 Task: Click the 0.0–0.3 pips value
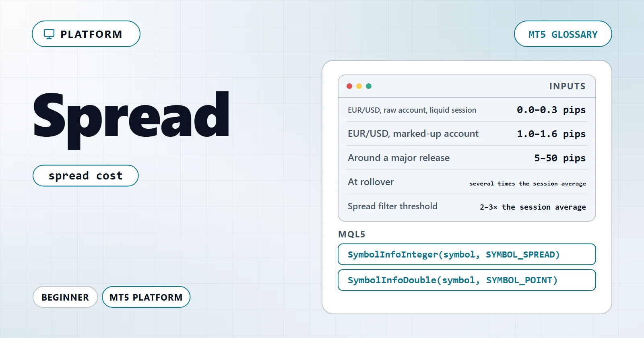[x=551, y=110]
